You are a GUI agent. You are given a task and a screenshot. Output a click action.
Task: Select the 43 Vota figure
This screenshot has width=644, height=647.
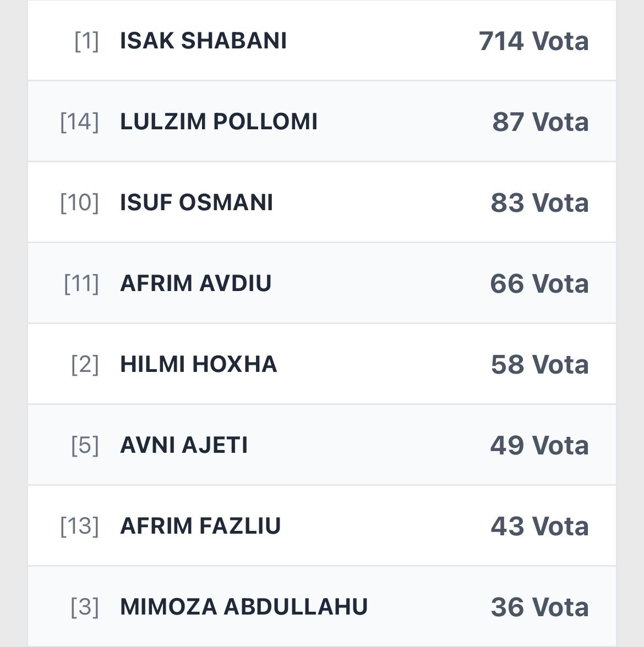(539, 527)
